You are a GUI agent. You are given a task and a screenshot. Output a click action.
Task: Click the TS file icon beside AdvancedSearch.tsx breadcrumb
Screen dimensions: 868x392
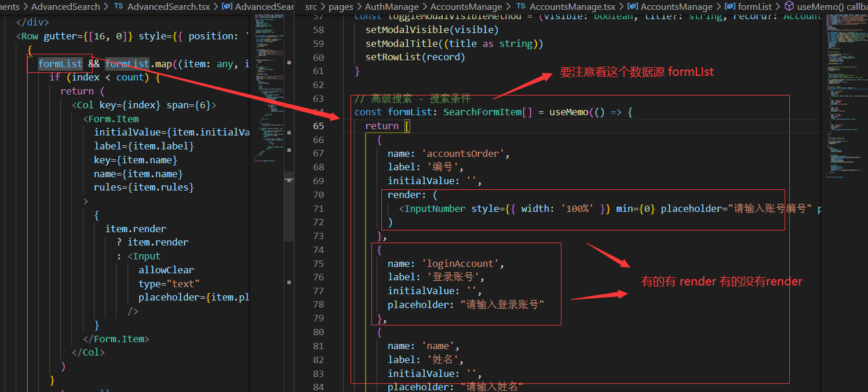tap(118, 7)
